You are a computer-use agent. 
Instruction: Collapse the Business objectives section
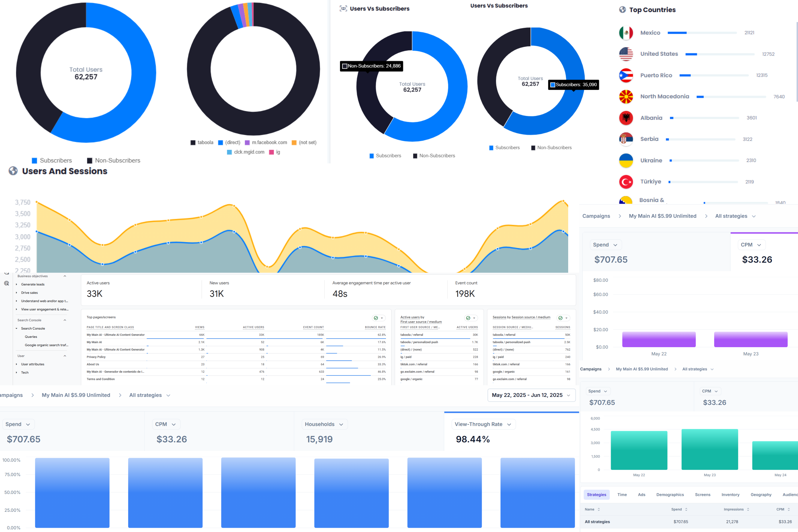65,276
